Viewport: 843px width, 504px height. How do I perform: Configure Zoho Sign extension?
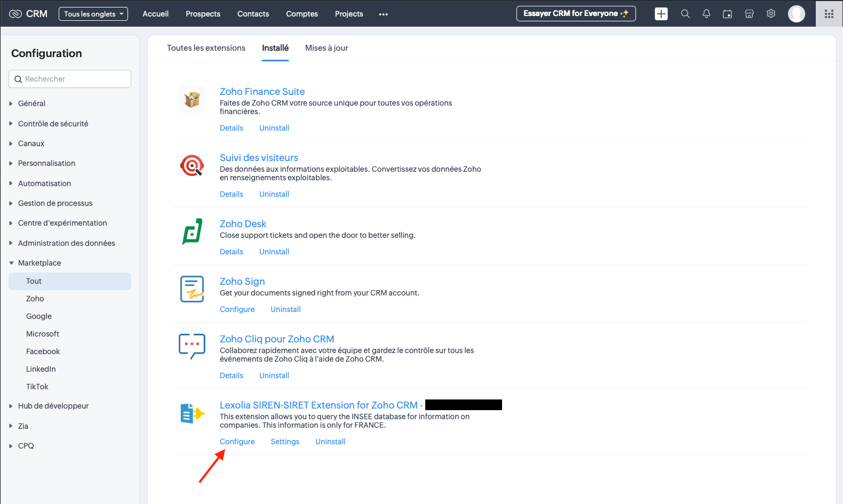point(237,309)
